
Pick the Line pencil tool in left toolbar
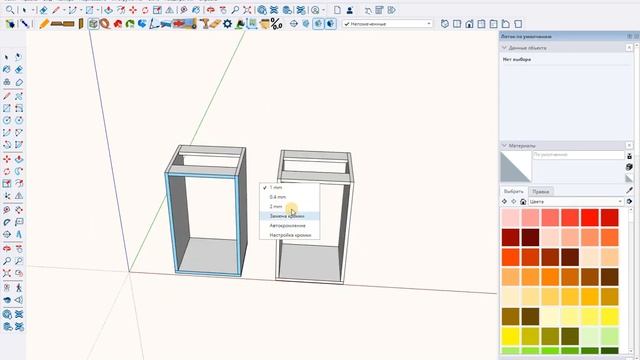[7, 96]
